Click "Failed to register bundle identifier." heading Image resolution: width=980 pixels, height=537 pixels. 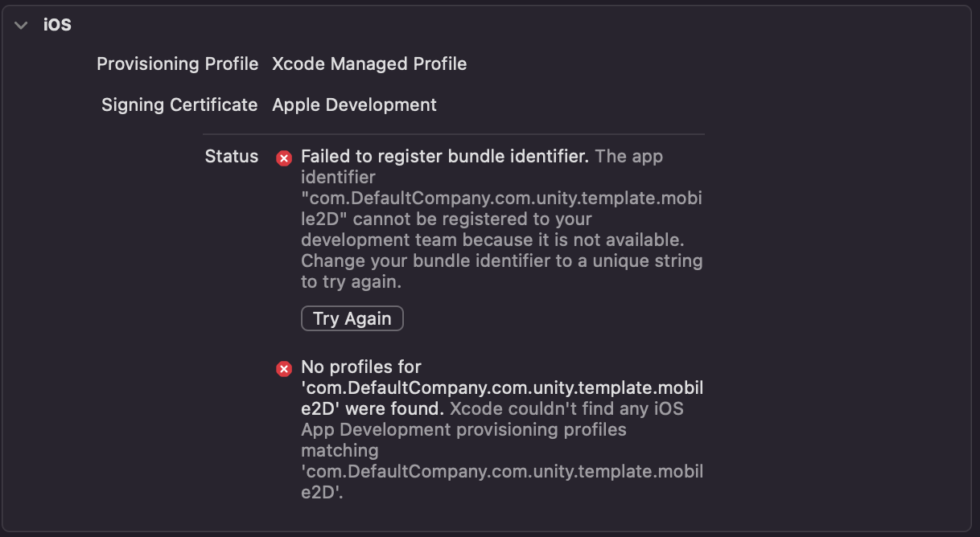click(445, 157)
